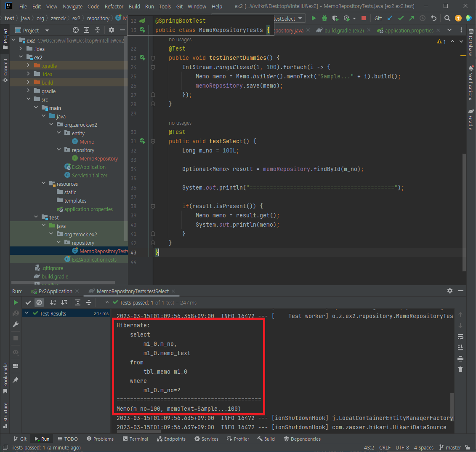
Task: Open the Terminal tool window
Action: coord(136,439)
